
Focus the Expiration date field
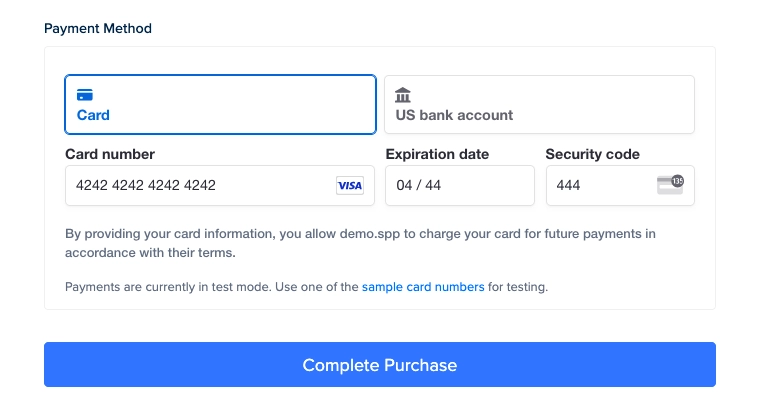[x=460, y=185]
